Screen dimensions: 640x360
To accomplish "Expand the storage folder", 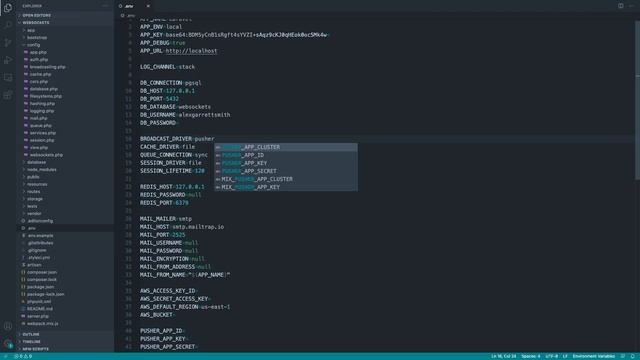I will pyautogui.click(x=65, y=199).
